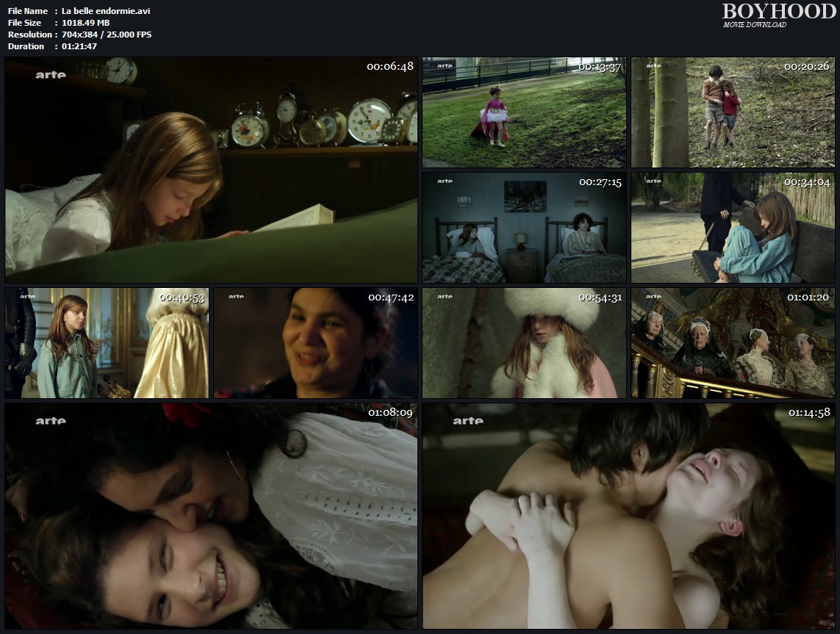Open the 00:27:15 bedroom frame

pyautogui.click(x=524, y=228)
